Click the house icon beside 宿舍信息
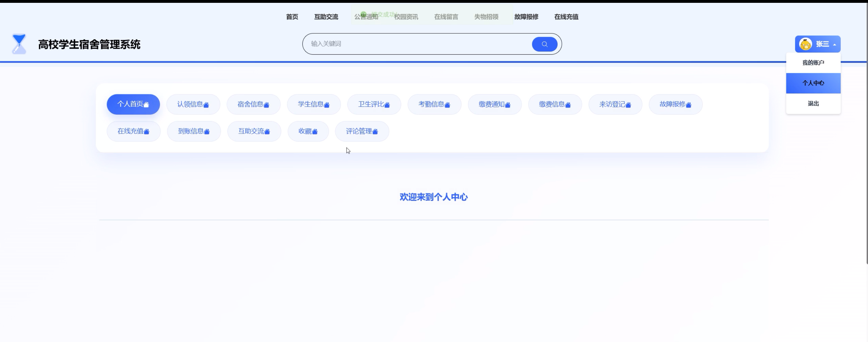This screenshot has width=868, height=342. 267,105
